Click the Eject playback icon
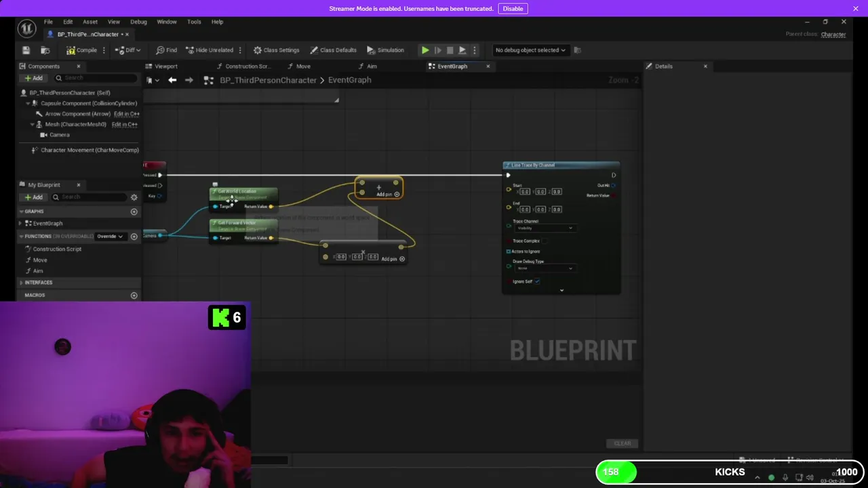Viewport: 868px width, 488px height. coord(462,50)
